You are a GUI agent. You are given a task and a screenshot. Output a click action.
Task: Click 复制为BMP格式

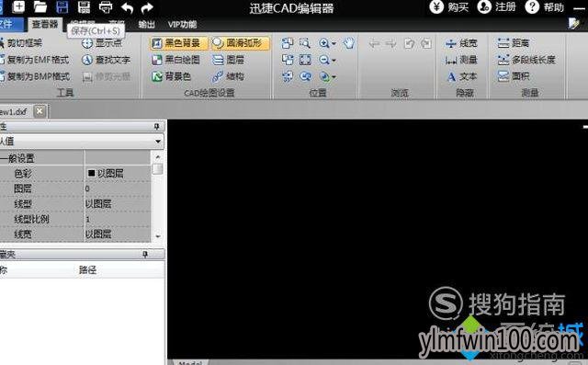(x=36, y=76)
